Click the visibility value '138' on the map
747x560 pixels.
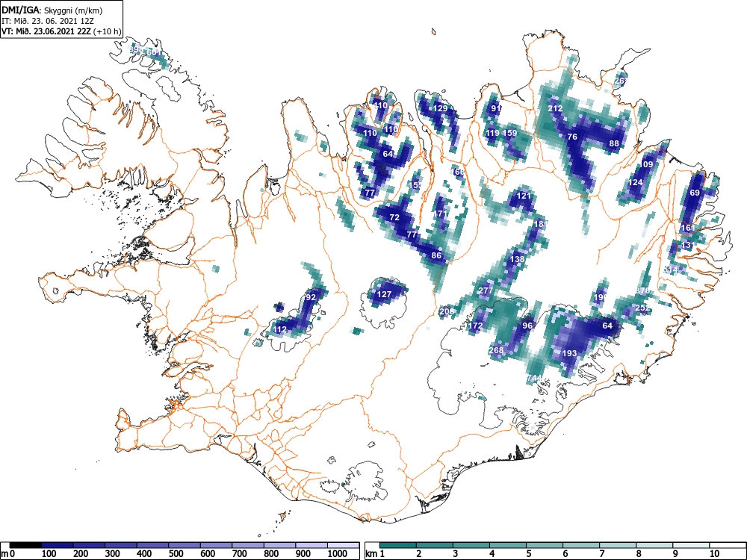click(x=517, y=260)
